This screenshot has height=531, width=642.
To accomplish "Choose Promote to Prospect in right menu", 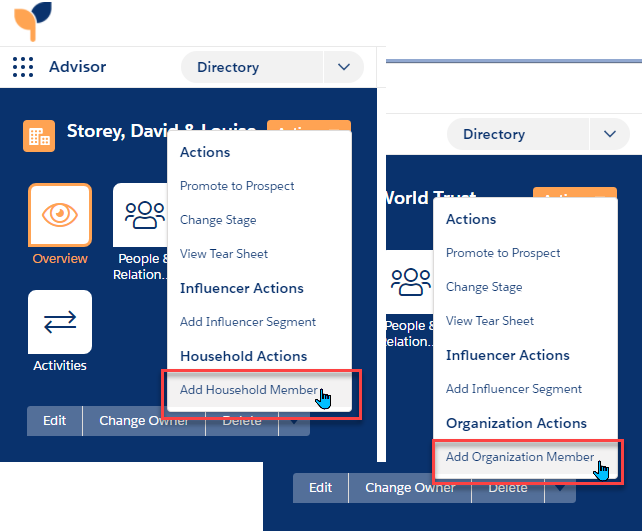I will click(x=503, y=253).
